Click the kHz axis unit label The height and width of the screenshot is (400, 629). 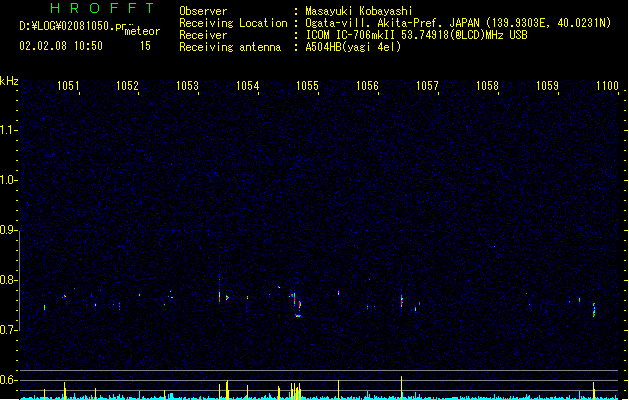pos(9,81)
